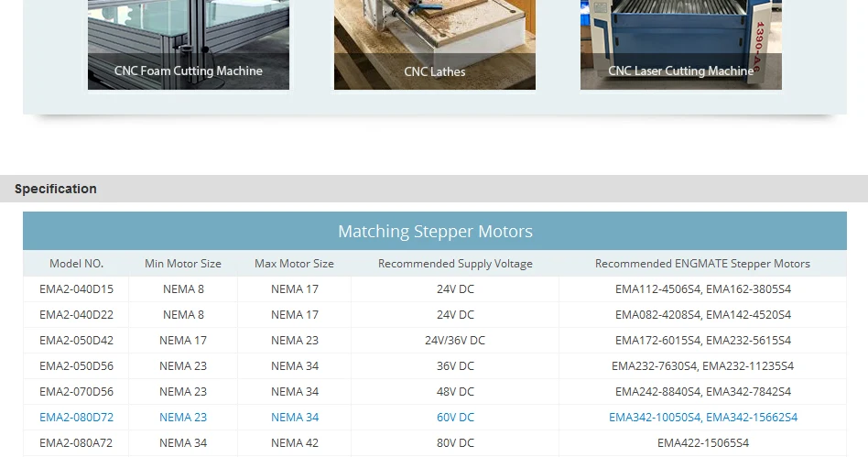Viewport: 868px width, 457px height.
Task: Click highlighted NEMA 23 in EMA2-080D72 row
Action: [x=183, y=417]
